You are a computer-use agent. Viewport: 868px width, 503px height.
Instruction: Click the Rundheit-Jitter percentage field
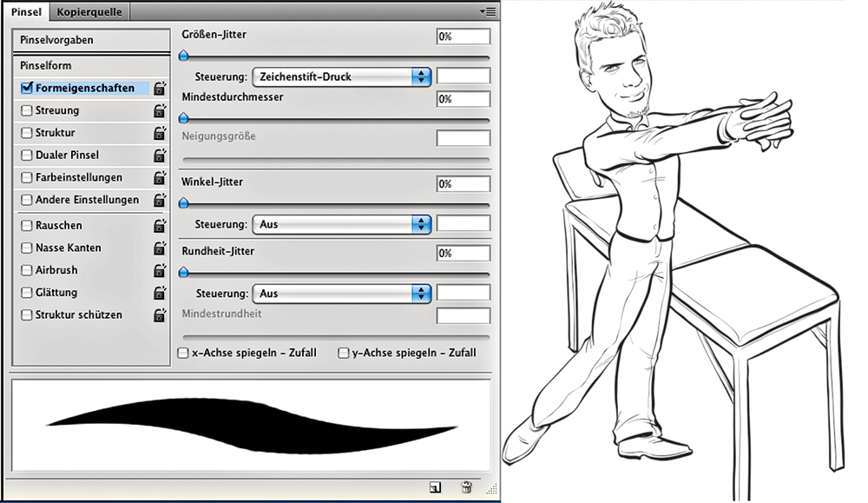[463, 253]
